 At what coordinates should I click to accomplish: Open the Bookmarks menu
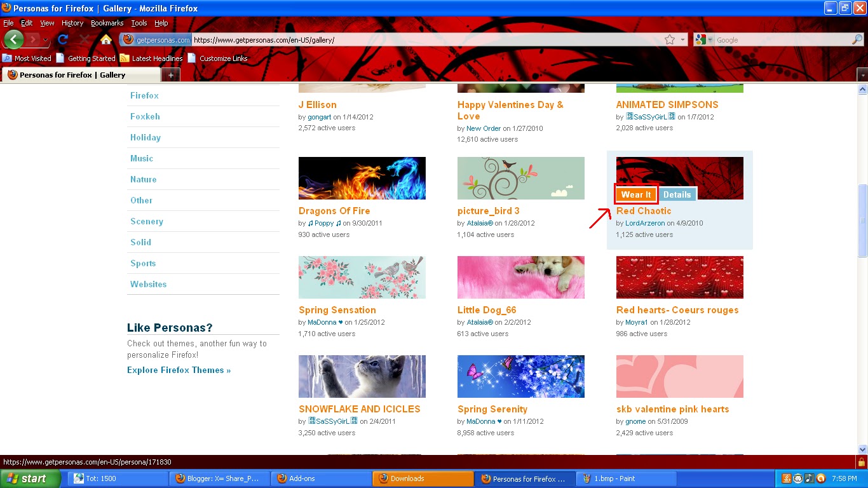click(x=107, y=23)
